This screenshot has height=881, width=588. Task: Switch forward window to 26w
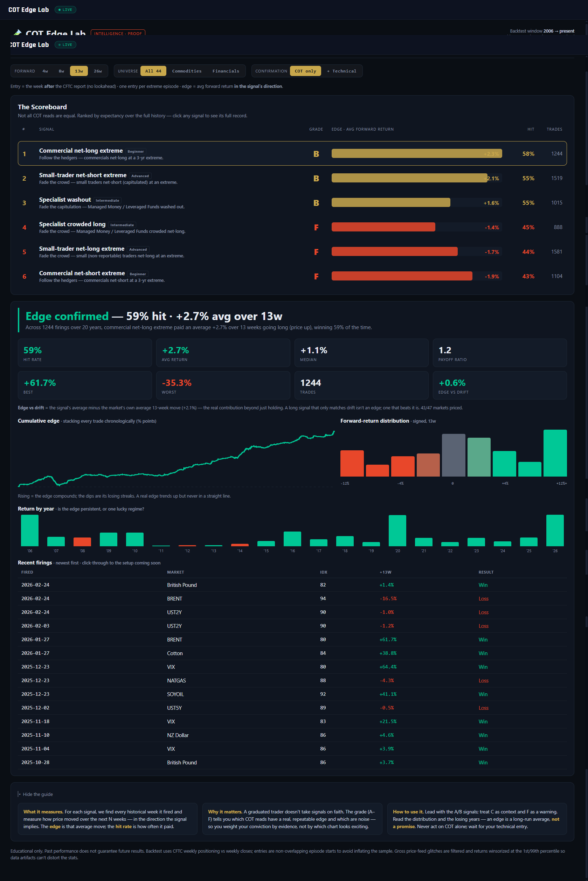[98, 71]
